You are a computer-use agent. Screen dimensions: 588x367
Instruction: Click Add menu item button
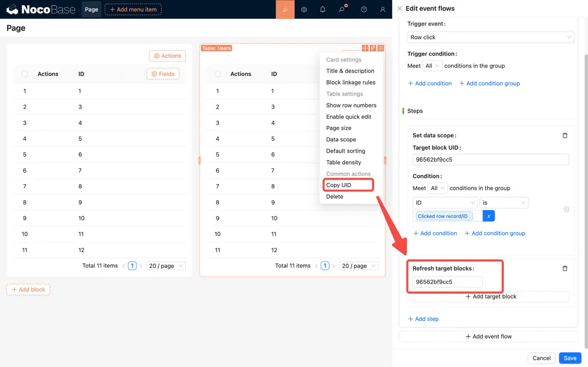(133, 10)
